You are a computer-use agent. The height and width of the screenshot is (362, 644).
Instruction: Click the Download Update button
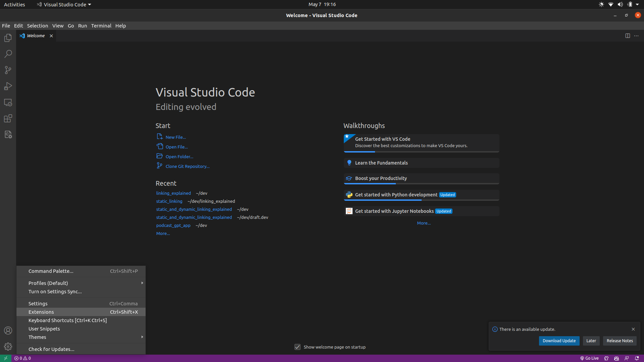pos(559,341)
